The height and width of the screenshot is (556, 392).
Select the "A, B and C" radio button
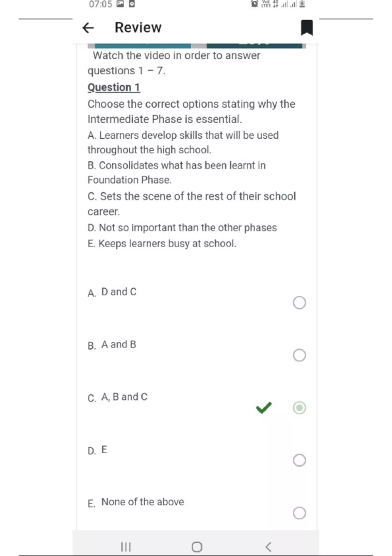(299, 408)
